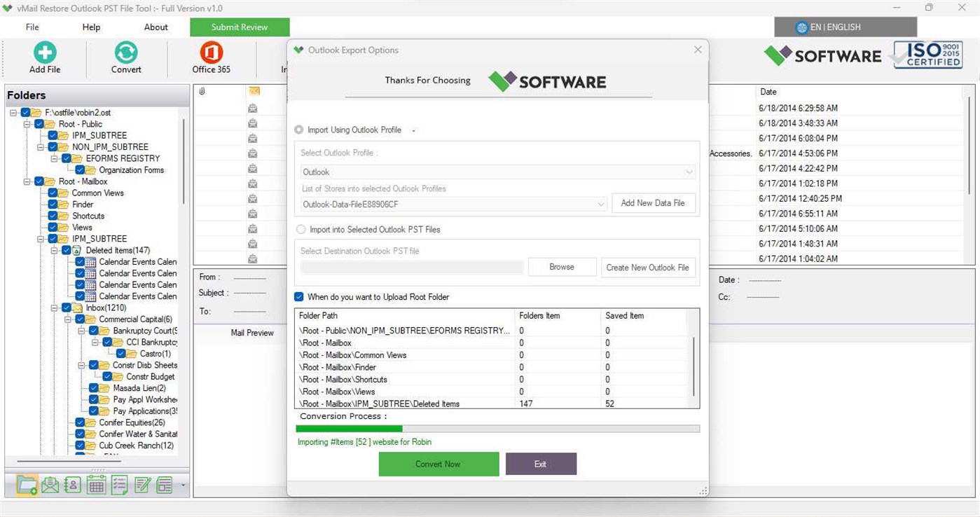Choose Import into Selected Outlook PST Files option

301,229
